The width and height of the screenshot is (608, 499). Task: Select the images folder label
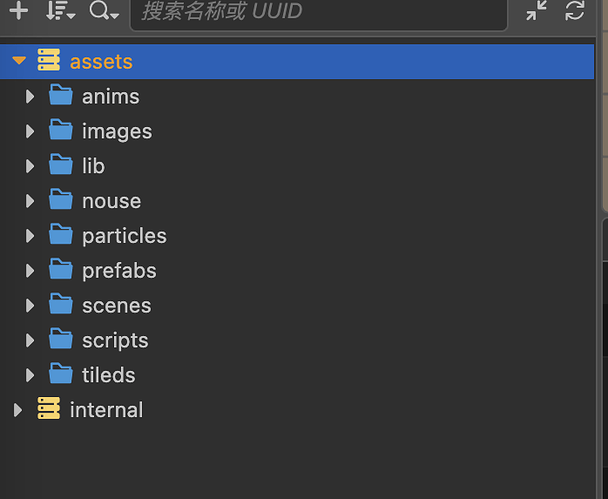(x=117, y=132)
